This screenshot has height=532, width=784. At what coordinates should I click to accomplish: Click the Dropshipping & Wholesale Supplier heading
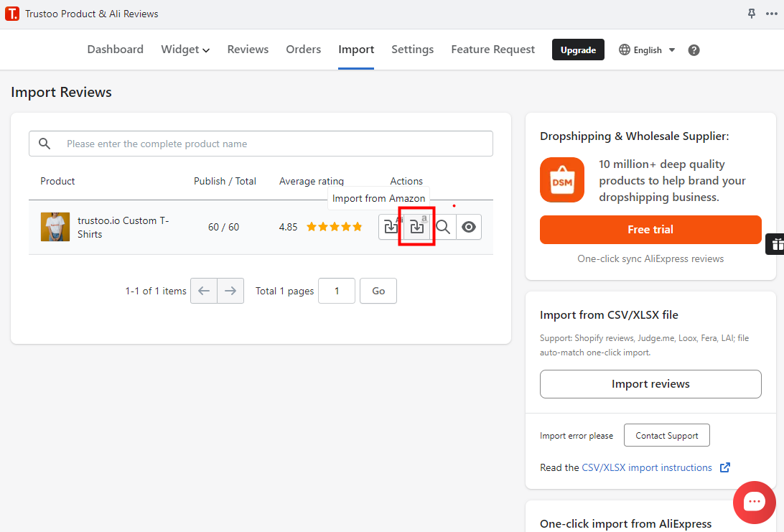click(x=635, y=136)
